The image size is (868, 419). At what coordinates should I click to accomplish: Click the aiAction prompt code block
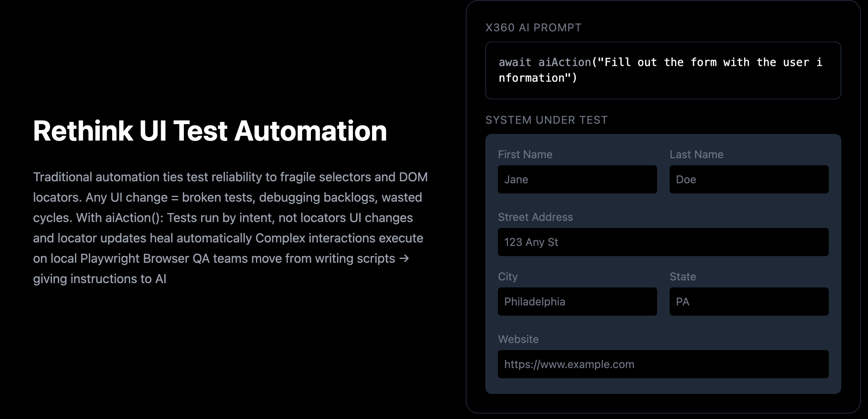pyautogui.click(x=663, y=70)
